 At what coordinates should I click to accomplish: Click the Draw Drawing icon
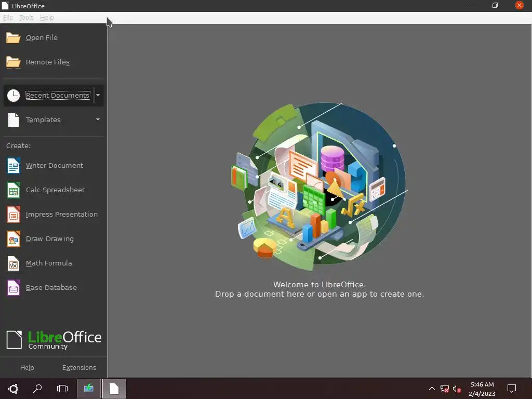pos(13,239)
